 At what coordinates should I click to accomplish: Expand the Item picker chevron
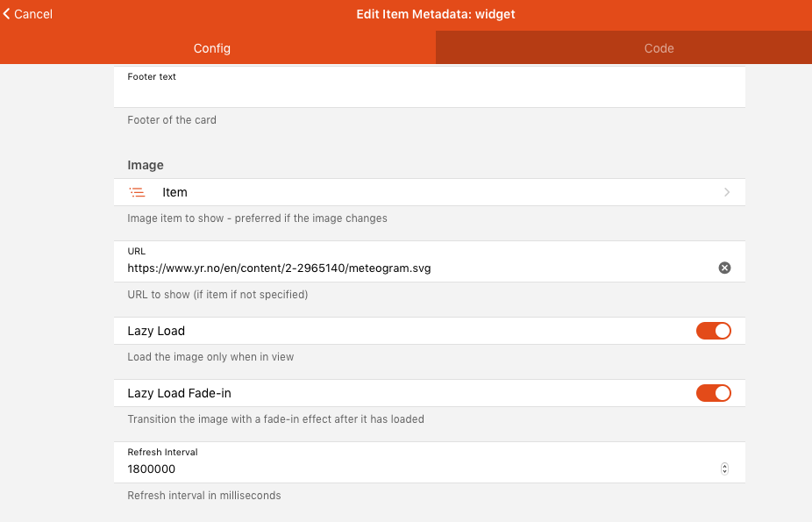coord(727,192)
